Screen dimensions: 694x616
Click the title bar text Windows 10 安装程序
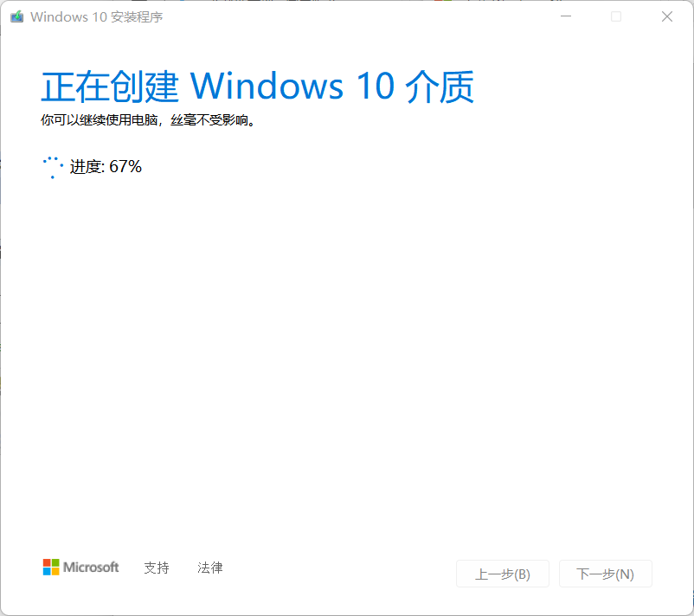[x=97, y=16]
